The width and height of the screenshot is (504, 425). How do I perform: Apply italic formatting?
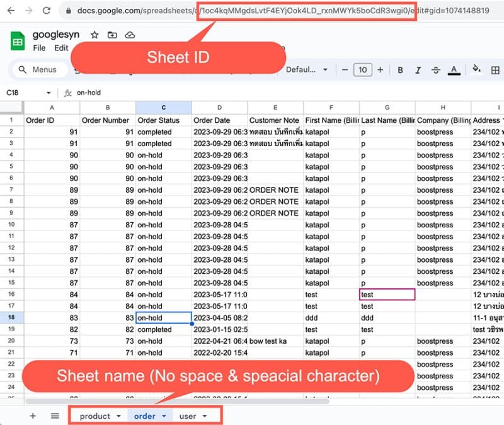(418, 69)
